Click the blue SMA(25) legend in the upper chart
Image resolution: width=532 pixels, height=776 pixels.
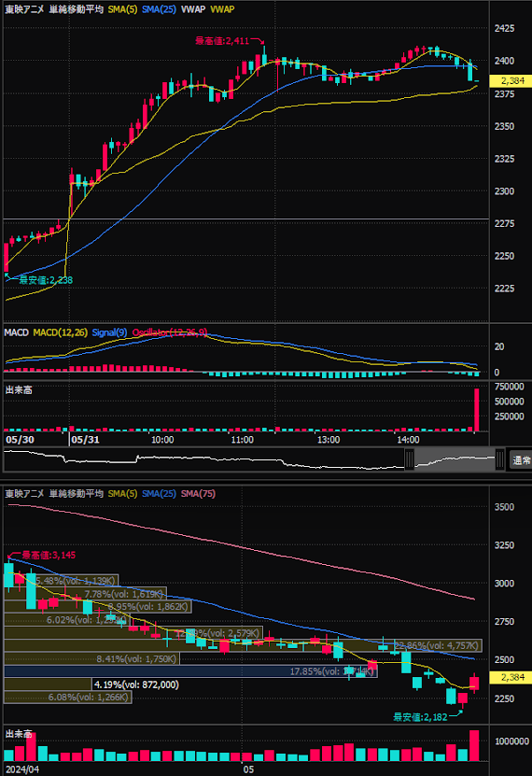159,9
